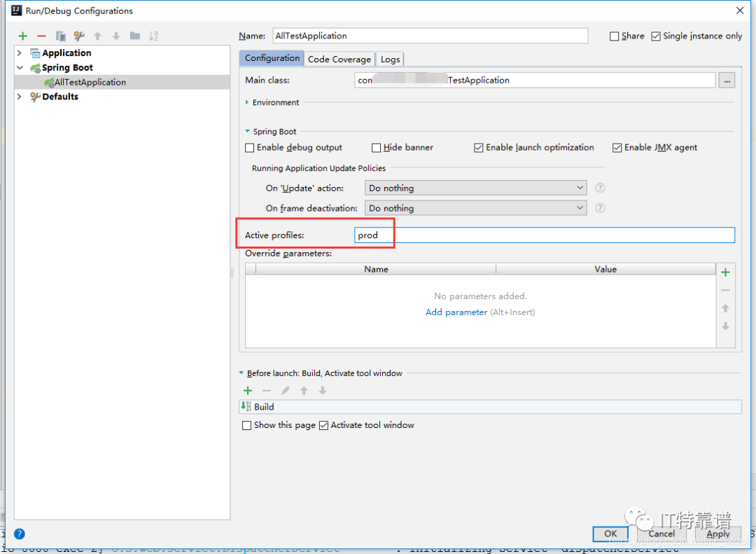The width and height of the screenshot is (756, 554).
Task: Move override parameter down
Action: (725, 326)
